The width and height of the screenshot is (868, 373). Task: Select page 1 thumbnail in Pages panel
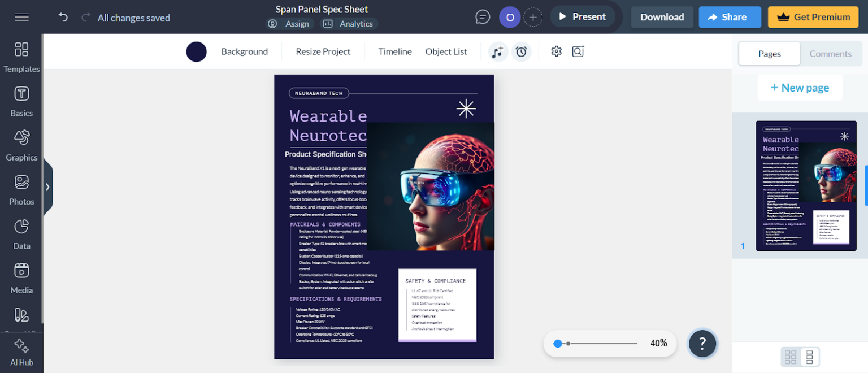point(806,186)
